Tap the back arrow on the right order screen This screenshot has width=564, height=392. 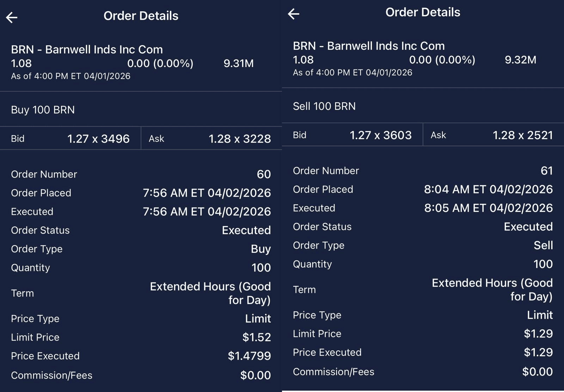click(x=294, y=14)
